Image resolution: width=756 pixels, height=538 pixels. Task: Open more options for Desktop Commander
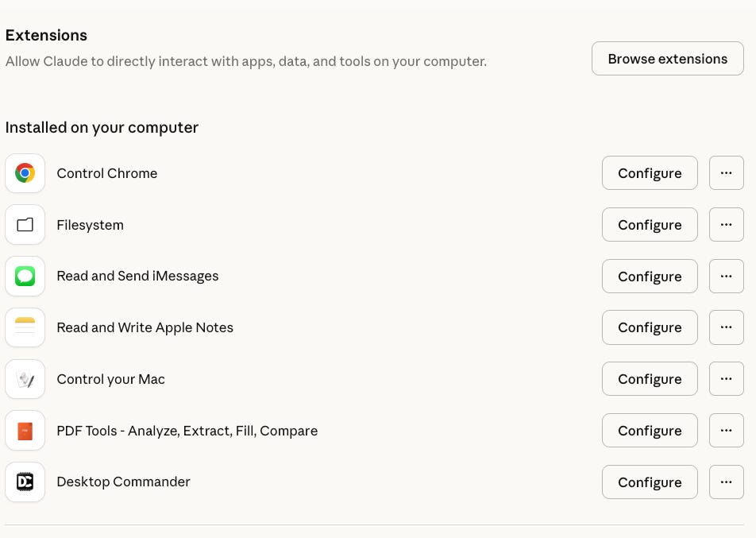(x=726, y=482)
